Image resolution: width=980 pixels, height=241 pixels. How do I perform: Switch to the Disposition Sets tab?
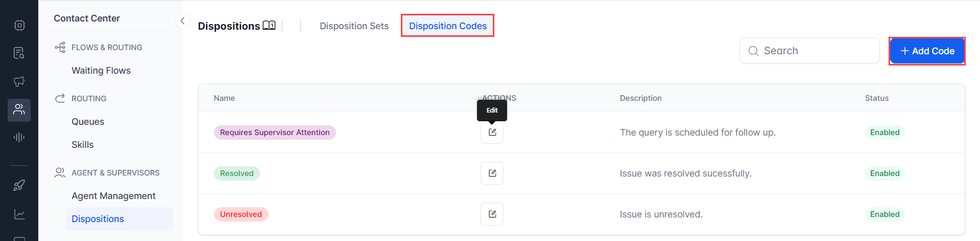[x=354, y=26]
